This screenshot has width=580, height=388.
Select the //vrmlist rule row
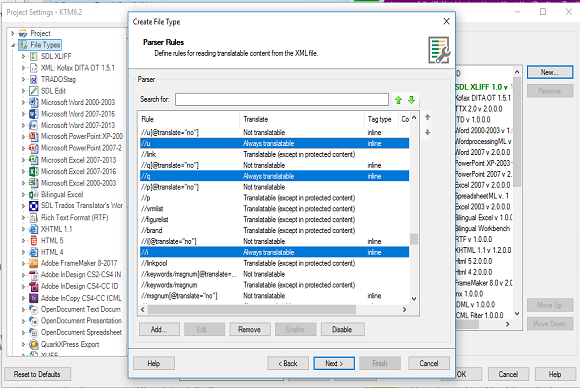click(274, 209)
